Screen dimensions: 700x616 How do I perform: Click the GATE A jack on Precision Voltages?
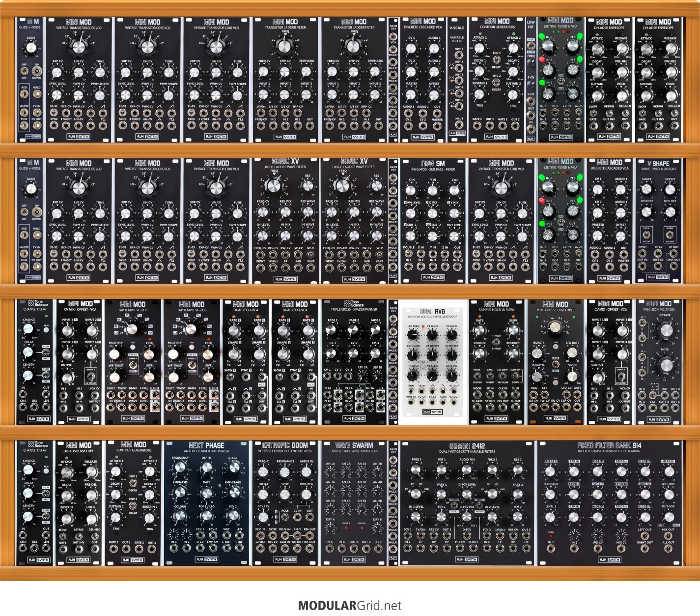[664, 408]
